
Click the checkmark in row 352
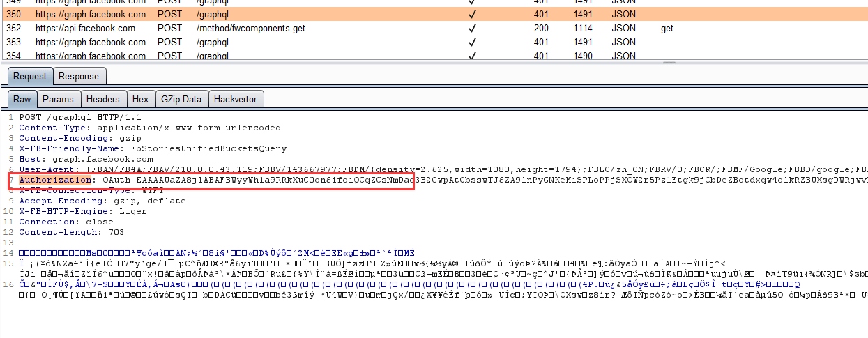472,29
